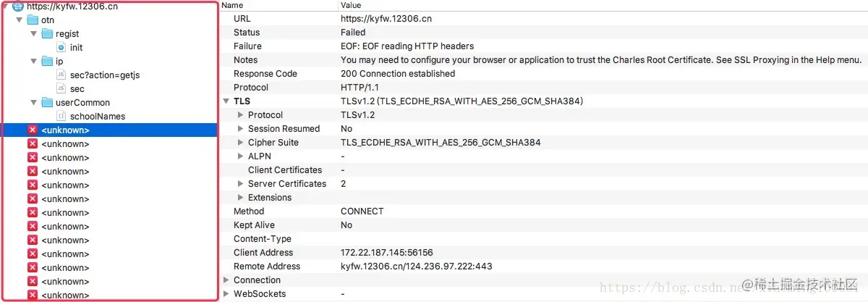This screenshot has width=868, height=302.
Task: Select the highlighted <unknown> request row
Action: coord(109,130)
